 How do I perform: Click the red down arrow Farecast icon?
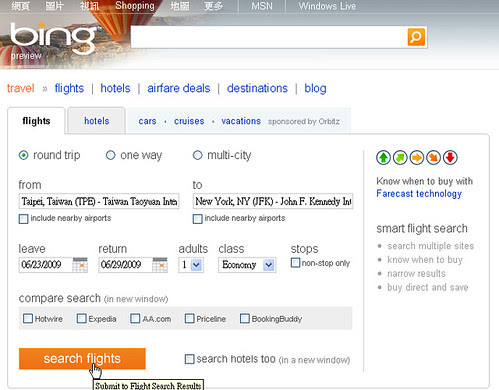coord(450,158)
